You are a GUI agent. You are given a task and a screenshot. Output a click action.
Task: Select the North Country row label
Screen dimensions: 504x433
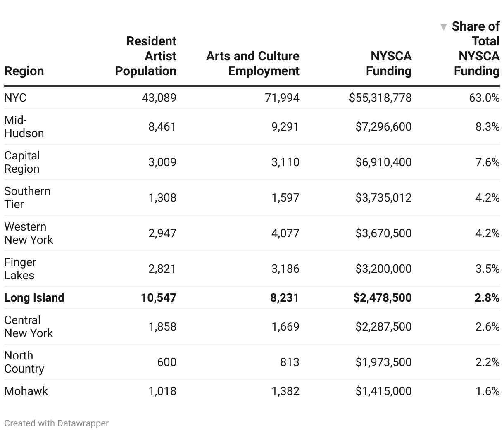[x=24, y=362]
